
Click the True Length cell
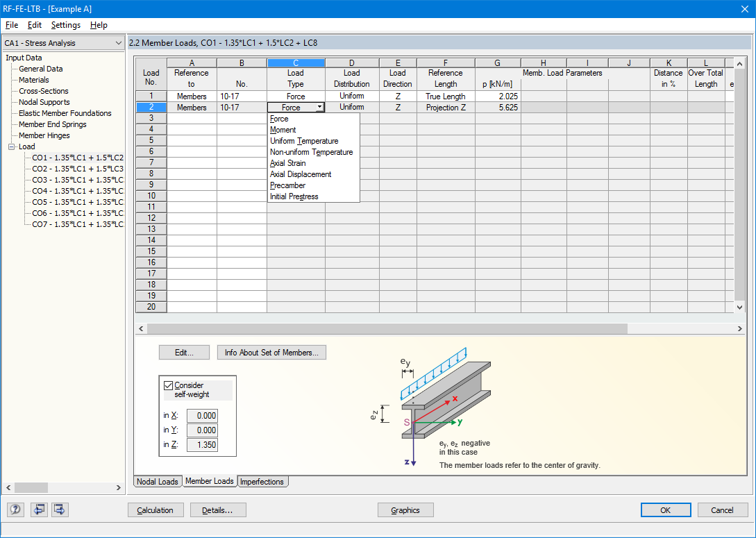pyautogui.click(x=446, y=96)
